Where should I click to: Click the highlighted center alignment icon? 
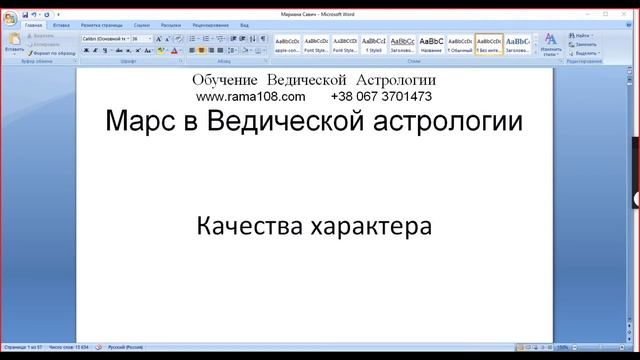coord(201,51)
